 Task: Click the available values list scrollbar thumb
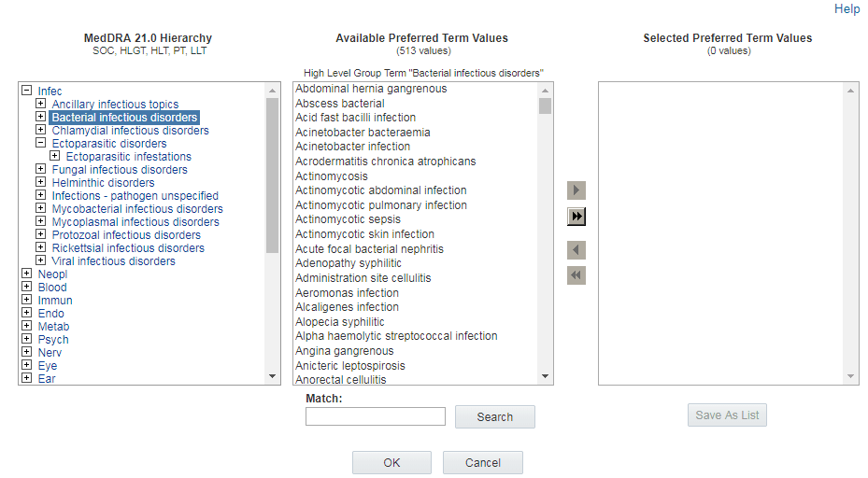(546, 105)
